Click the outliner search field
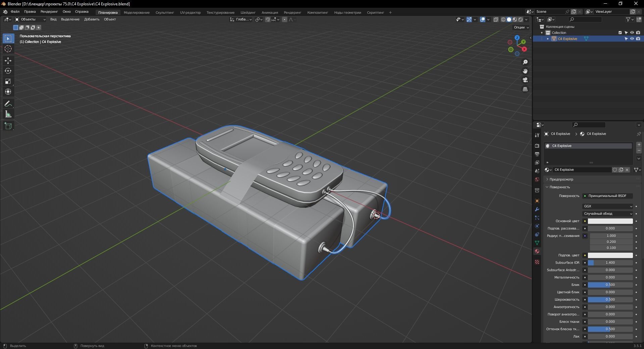Viewport: 644px width, 349px height. point(586,19)
